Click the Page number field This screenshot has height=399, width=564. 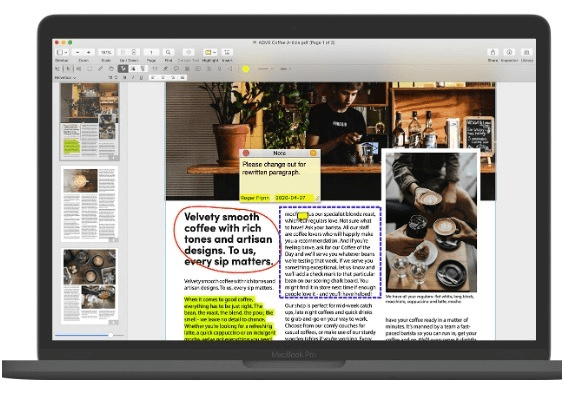coord(151,52)
